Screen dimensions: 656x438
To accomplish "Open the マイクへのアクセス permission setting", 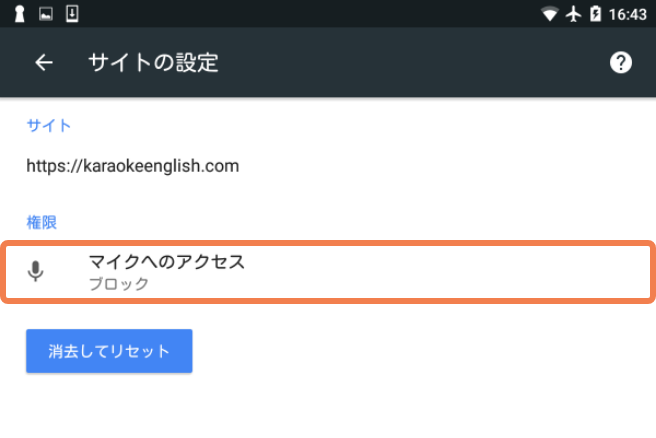I will tap(328, 272).
